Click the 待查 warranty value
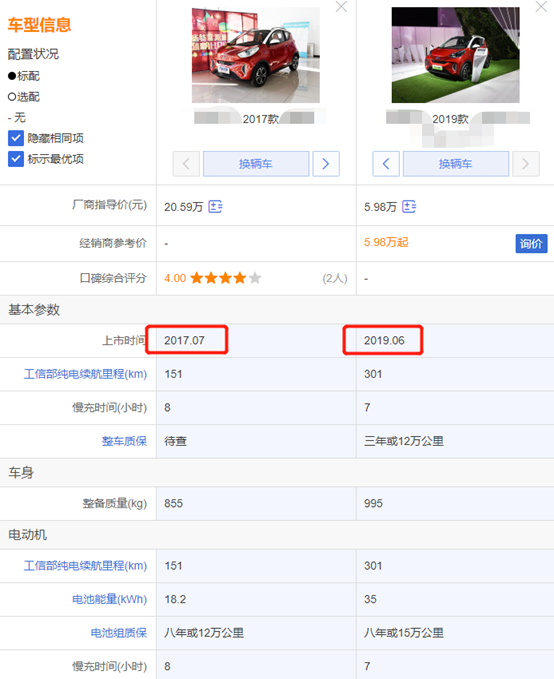This screenshot has width=554, height=679. point(175,441)
